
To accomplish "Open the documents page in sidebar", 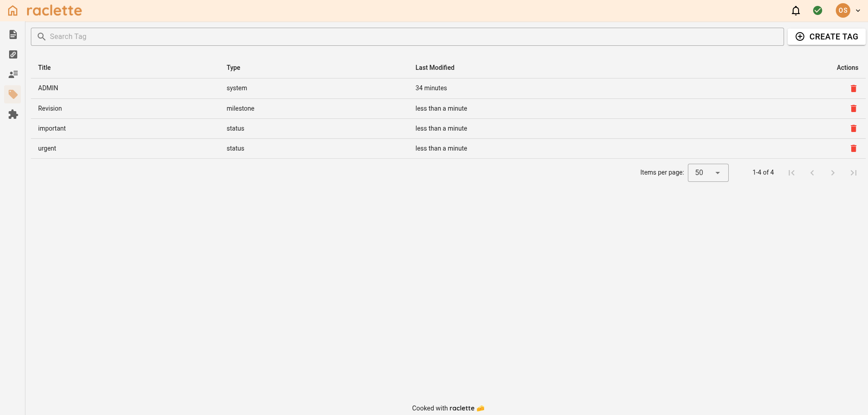I will pos(13,34).
